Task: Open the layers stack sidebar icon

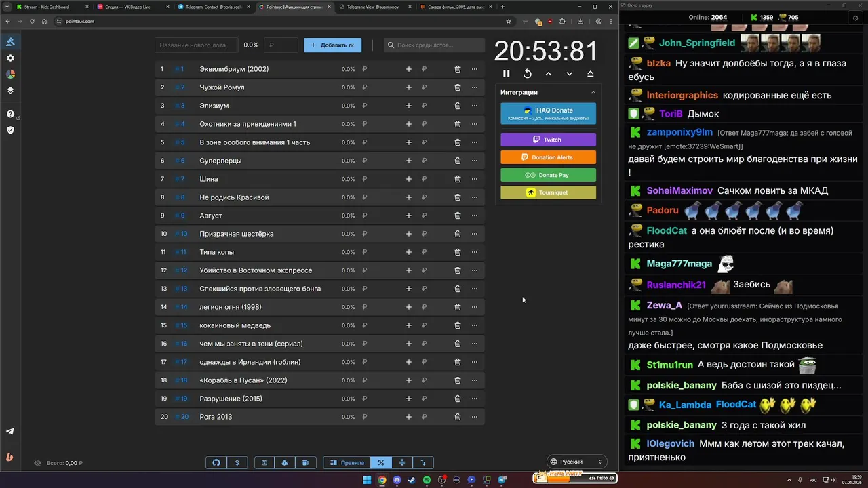Action: [10, 90]
